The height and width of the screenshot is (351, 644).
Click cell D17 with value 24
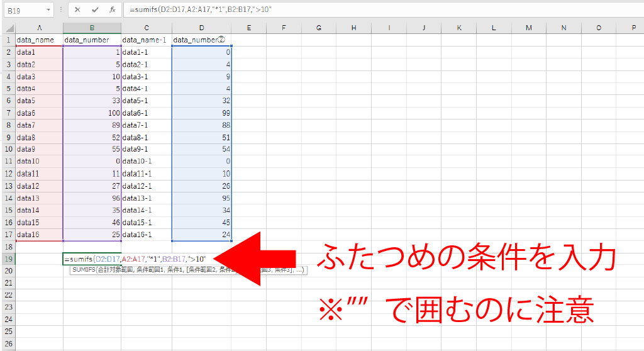click(x=201, y=235)
